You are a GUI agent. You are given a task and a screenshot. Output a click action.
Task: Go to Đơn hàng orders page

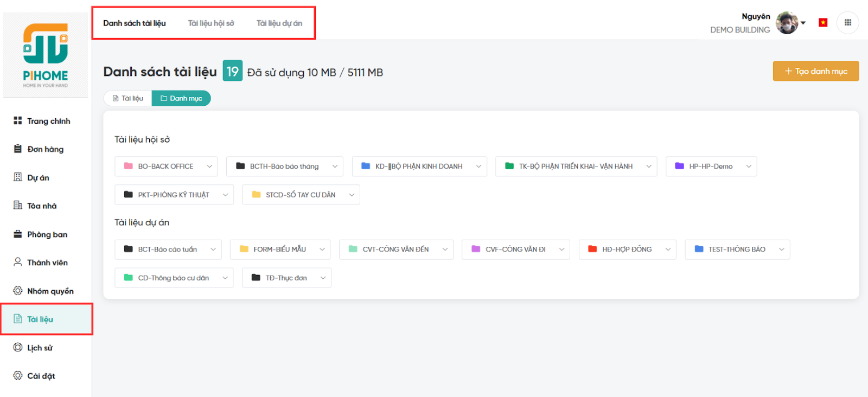point(45,149)
